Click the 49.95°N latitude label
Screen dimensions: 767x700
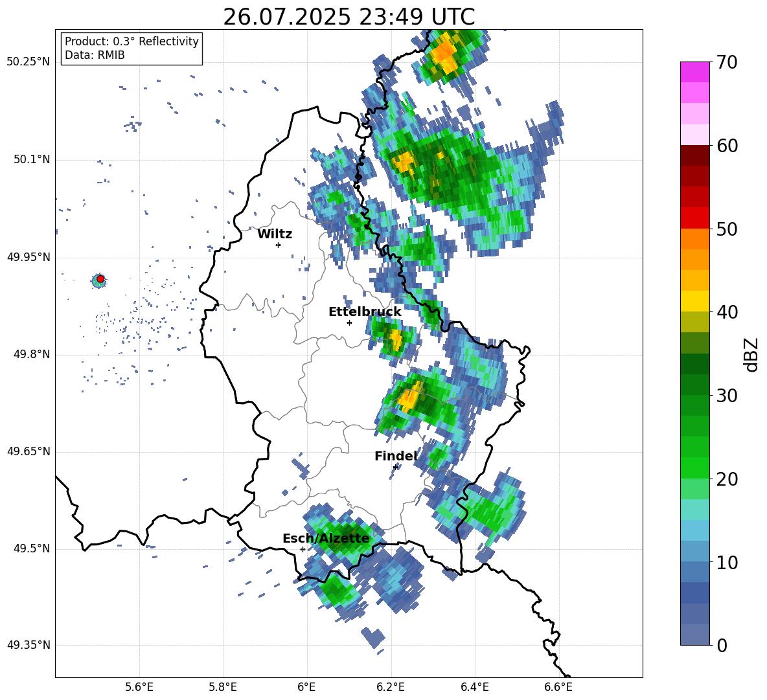[29, 257]
